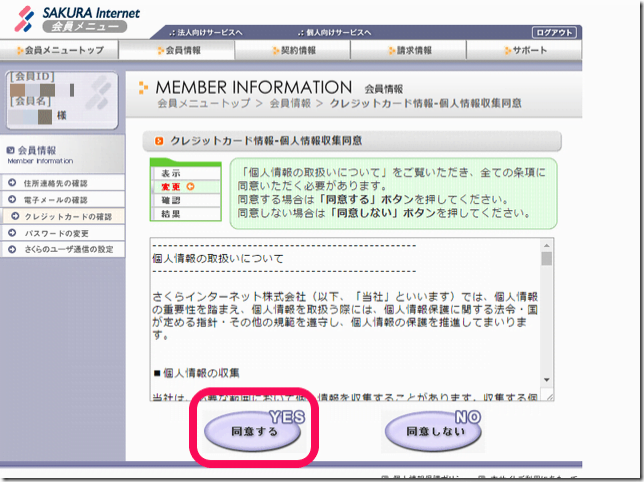Viewport: 644px width, 482px height.
Task: Open 法人向けサービスへ link
Action: [x=211, y=32]
